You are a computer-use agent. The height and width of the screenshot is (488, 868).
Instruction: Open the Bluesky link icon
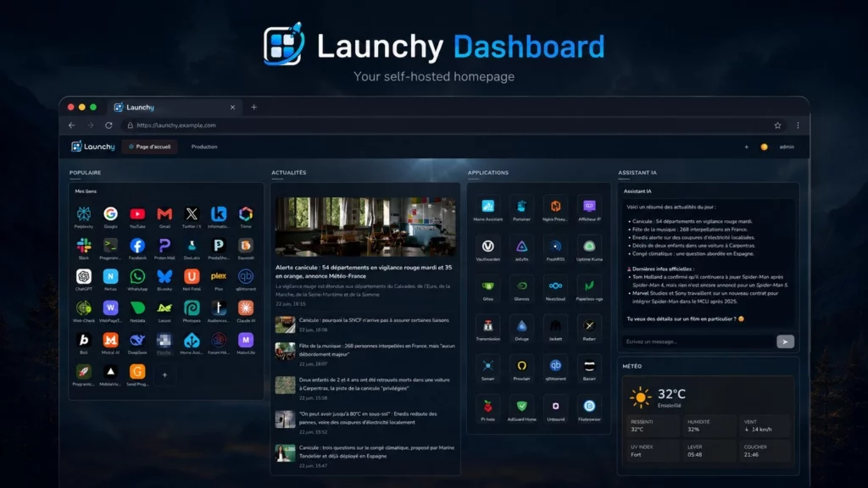pos(164,277)
